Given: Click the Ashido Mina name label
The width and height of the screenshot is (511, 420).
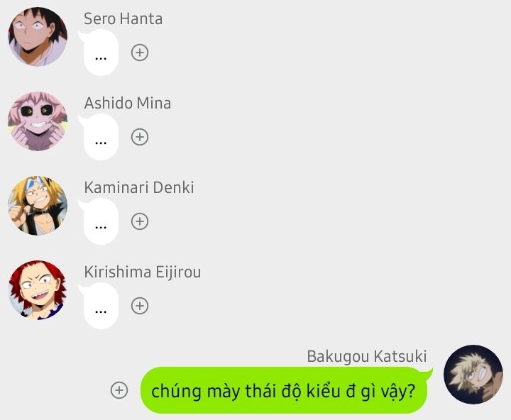Looking at the screenshot, I should coord(128,103).
